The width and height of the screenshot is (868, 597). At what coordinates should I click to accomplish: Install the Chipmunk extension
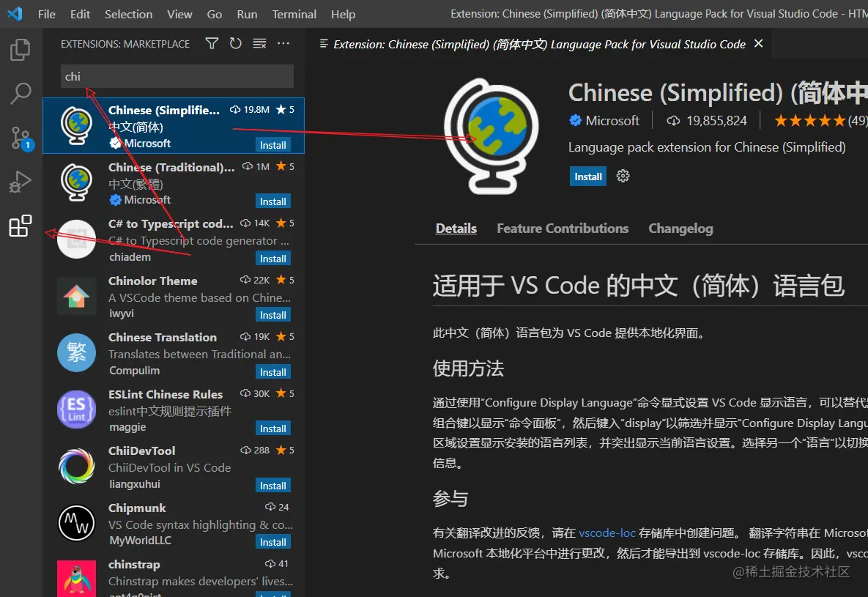[273, 541]
